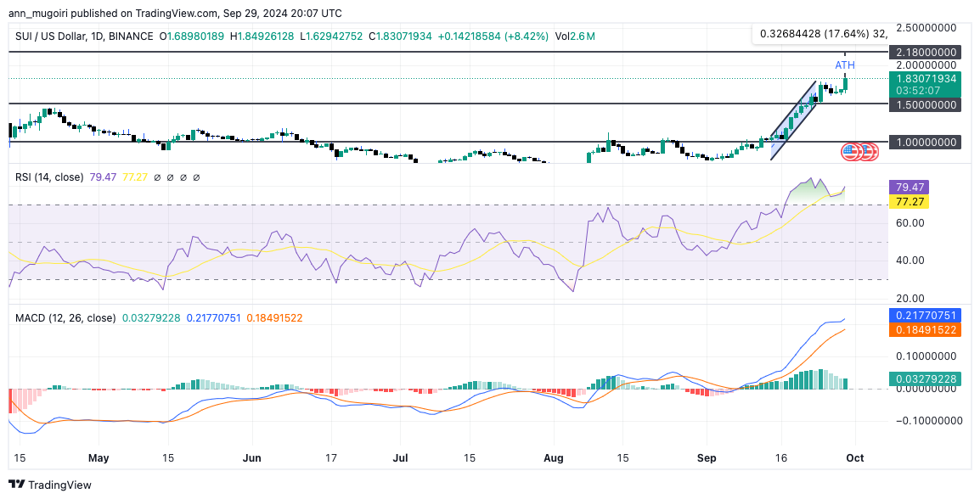Click the 1.00000000 price line label
Image resolution: width=980 pixels, height=499 pixels.
click(x=925, y=143)
